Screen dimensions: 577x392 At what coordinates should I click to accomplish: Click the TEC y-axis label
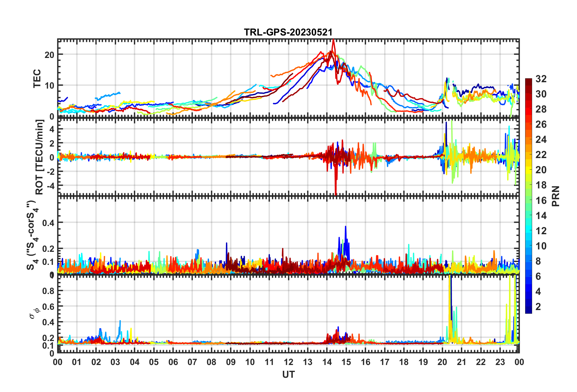pos(37,79)
